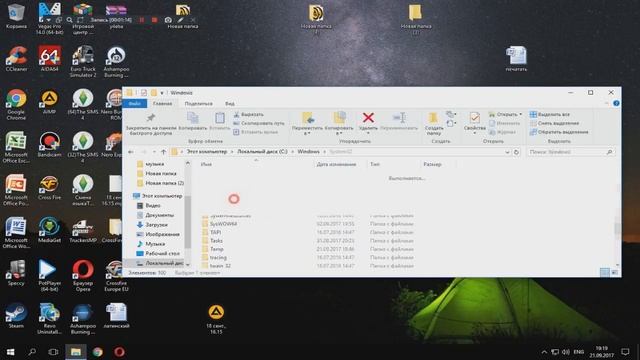Open Task View on the taskbar

[x=53, y=352]
